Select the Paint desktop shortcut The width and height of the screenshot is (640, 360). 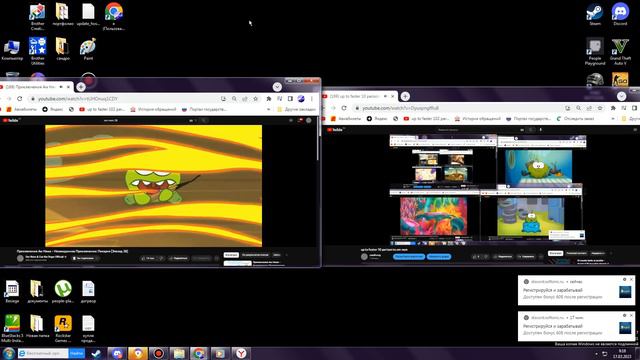pos(88,49)
